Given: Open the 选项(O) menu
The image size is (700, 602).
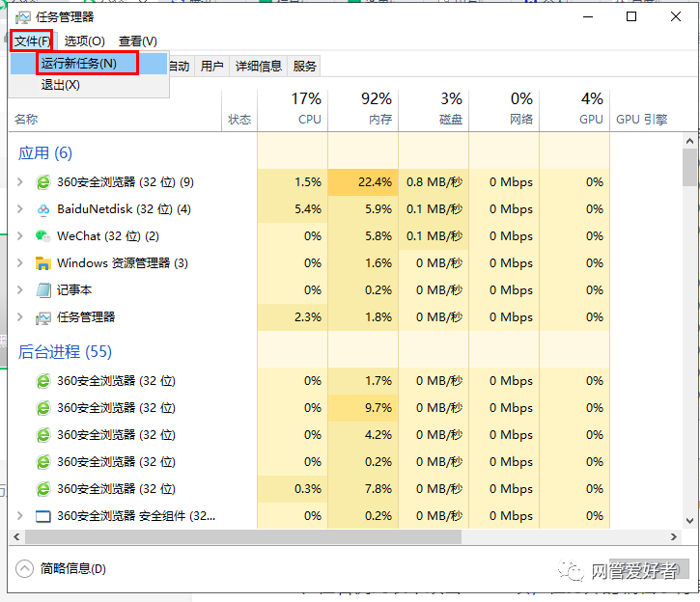Looking at the screenshot, I should [x=84, y=41].
